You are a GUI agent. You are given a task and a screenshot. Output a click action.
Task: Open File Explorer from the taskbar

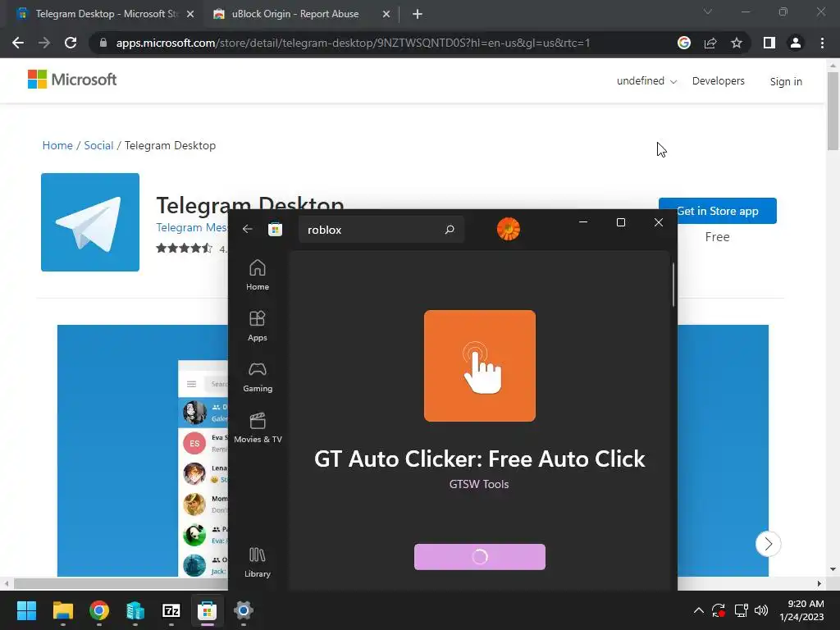[x=62, y=610]
